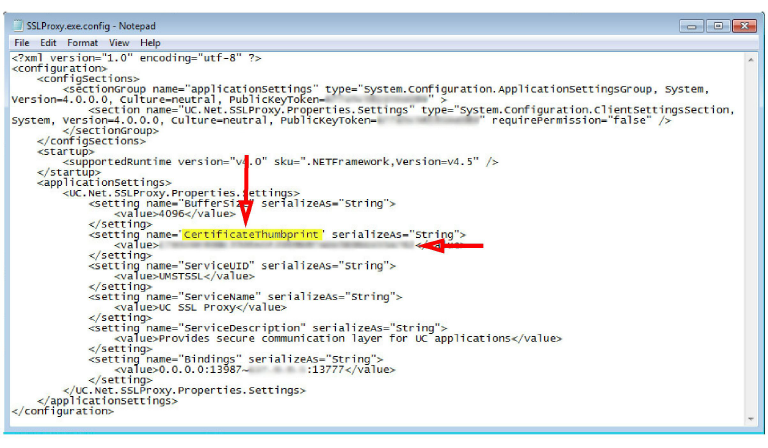Screen dimensions: 768x448
Task: Click the opening <configSections> tag
Action: point(88,79)
